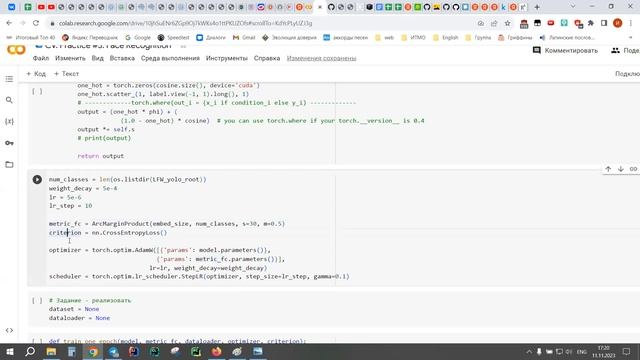Screen dimensions: 640x360
Task: Open Gmail bookmark
Action: pyautogui.click(x=244, y=38)
